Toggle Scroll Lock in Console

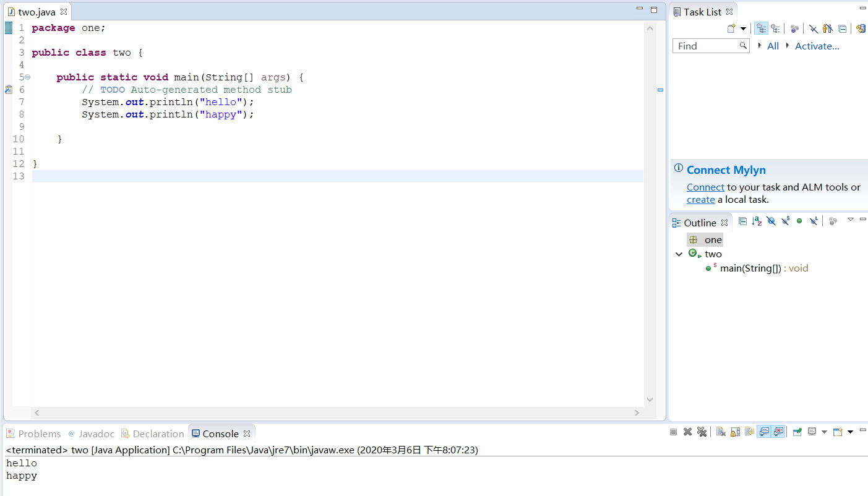735,432
